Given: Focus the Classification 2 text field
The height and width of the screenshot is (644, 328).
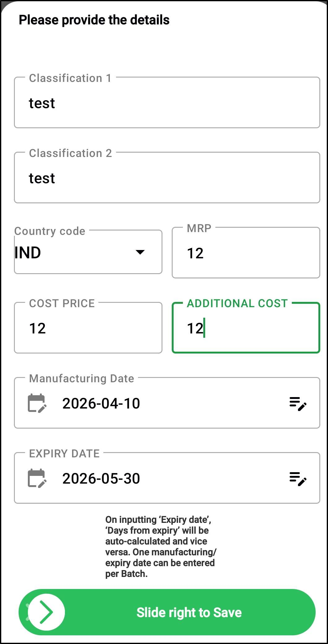Looking at the screenshot, I should pyautogui.click(x=167, y=178).
